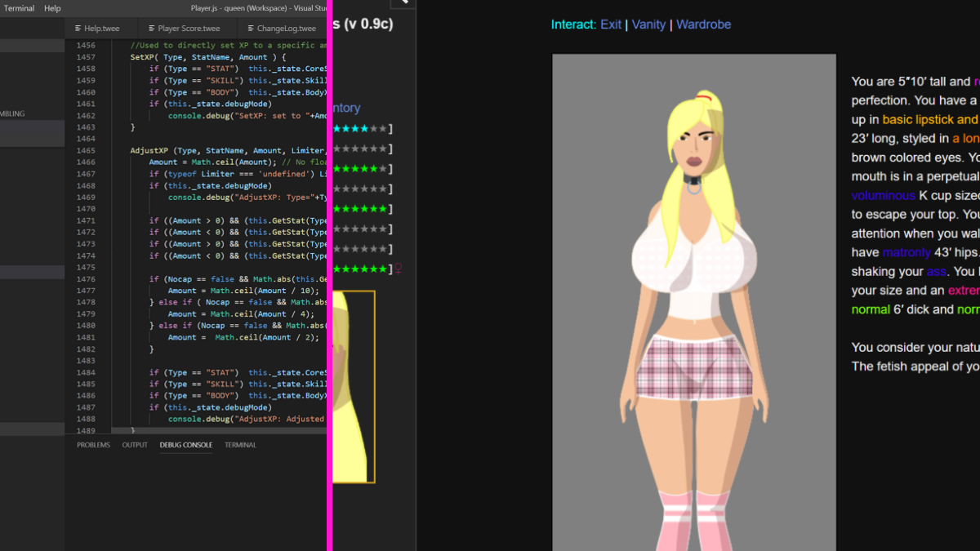The image size is (980, 551).
Task: Select the Debug Console panel tab
Action: point(185,445)
